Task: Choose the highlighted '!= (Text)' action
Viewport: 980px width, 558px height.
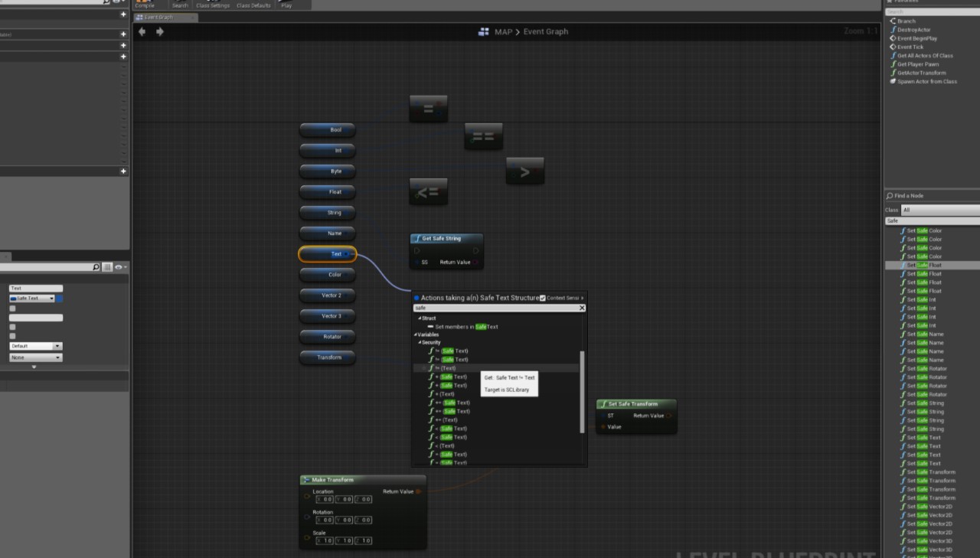Action: pos(495,368)
